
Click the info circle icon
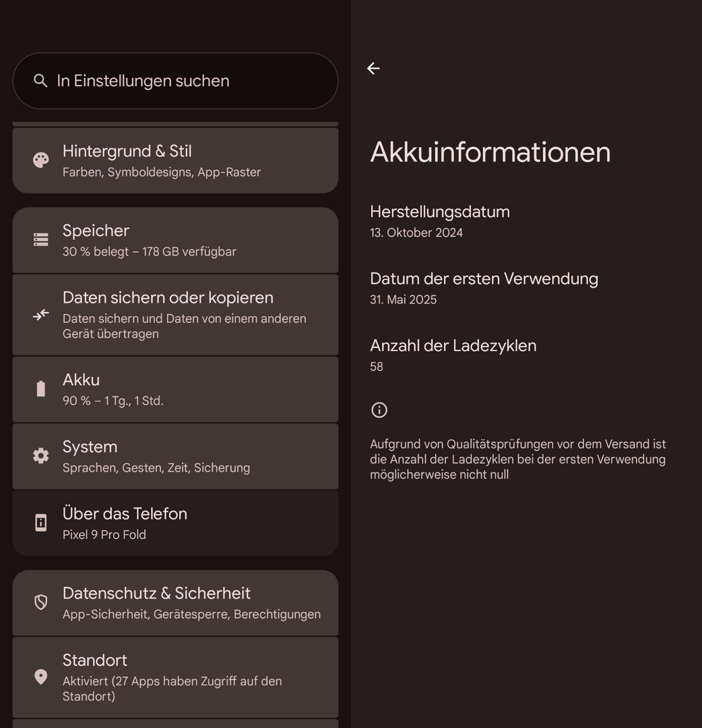pyautogui.click(x=379, y=410)
